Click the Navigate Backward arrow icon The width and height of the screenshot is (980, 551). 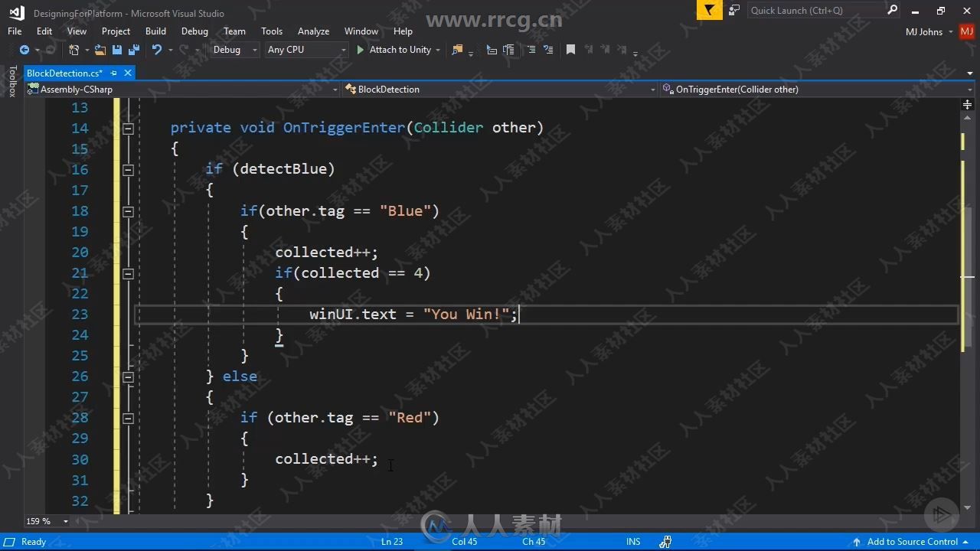[x=24, y=50]
